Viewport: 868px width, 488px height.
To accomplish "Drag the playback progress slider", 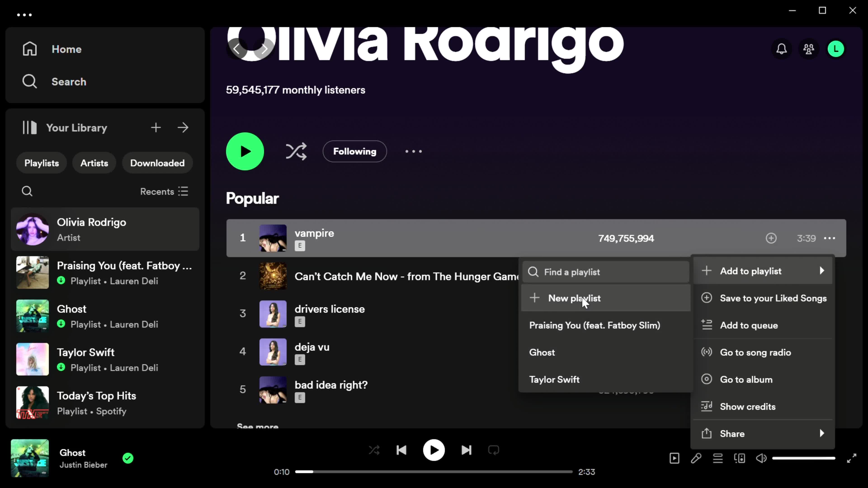I will (314, 471).
